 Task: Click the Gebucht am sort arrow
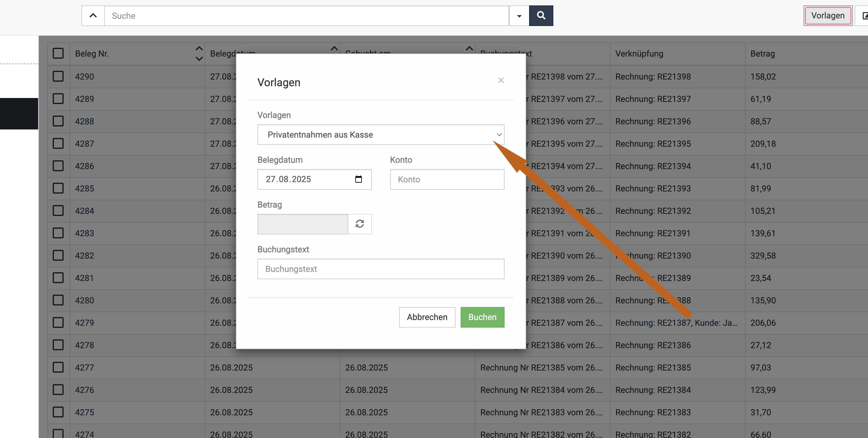(469, 49)
